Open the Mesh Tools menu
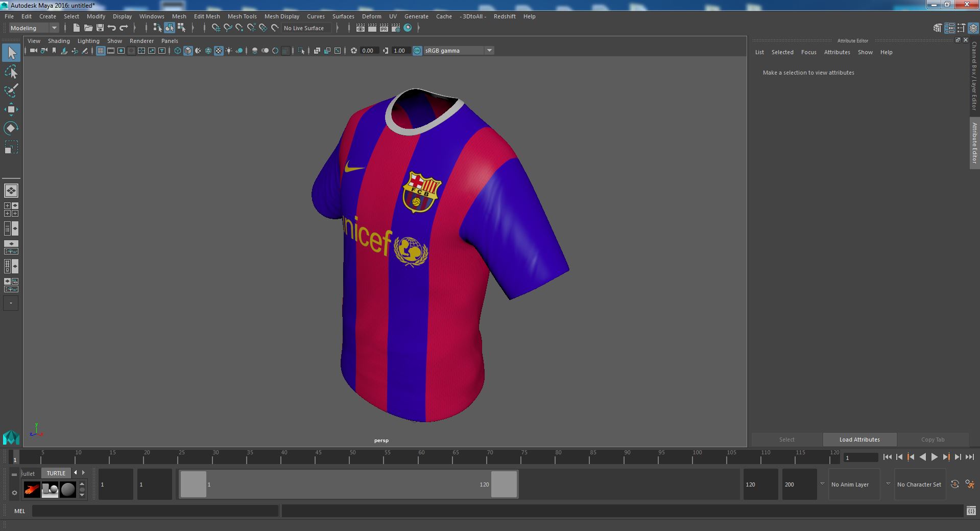 [242, 16]
